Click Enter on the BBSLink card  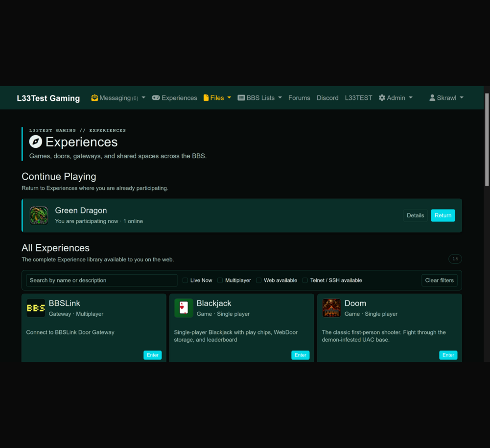153,355
